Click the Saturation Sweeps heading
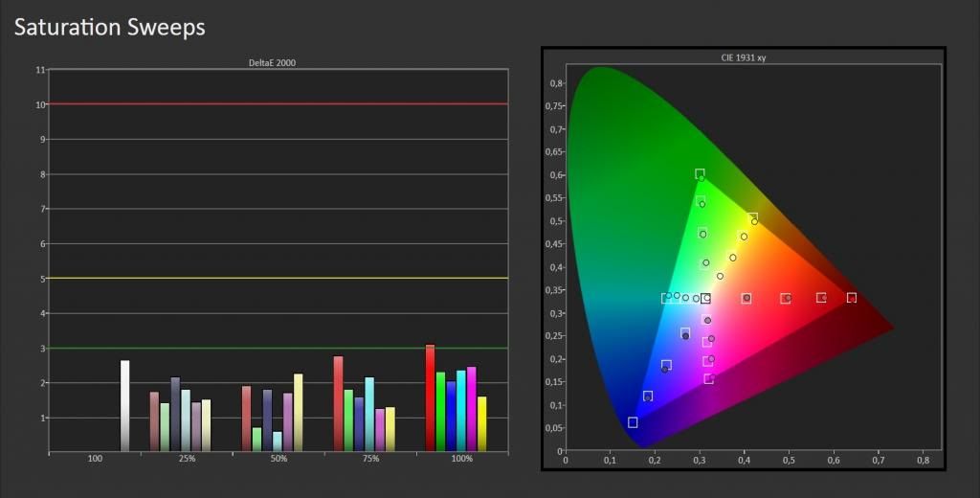Viewport: 980px width, 498px height. (109, 28)
